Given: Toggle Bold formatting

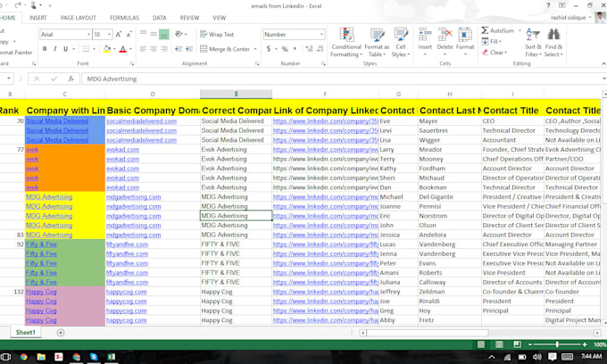Looking at the screenshot, I should click(45, 49).
